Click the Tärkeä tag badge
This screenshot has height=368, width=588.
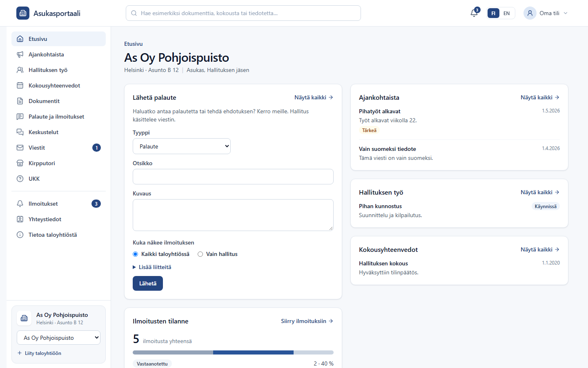coord(369,130)
